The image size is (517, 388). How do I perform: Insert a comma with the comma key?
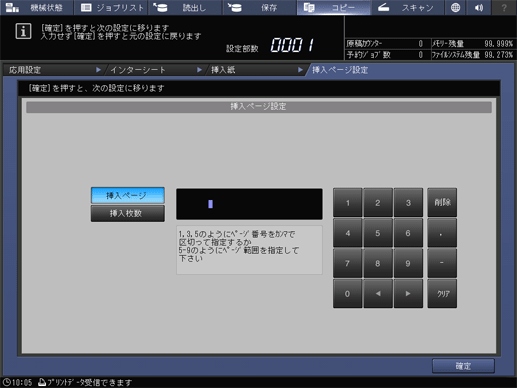pyautogui.click(x=442, y=233)
